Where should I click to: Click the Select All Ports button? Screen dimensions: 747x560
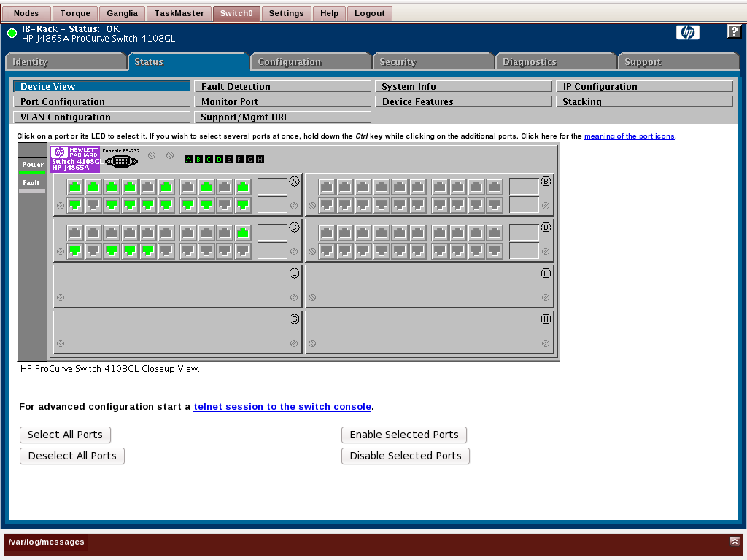point(65,435)
